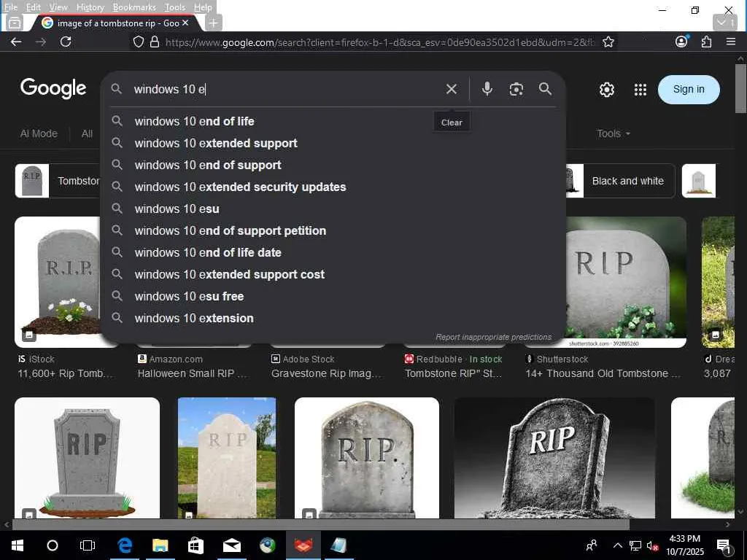Pick windows 10 end of support petition
The width and height of the screenshot is (747, 560).
point(333,231)
